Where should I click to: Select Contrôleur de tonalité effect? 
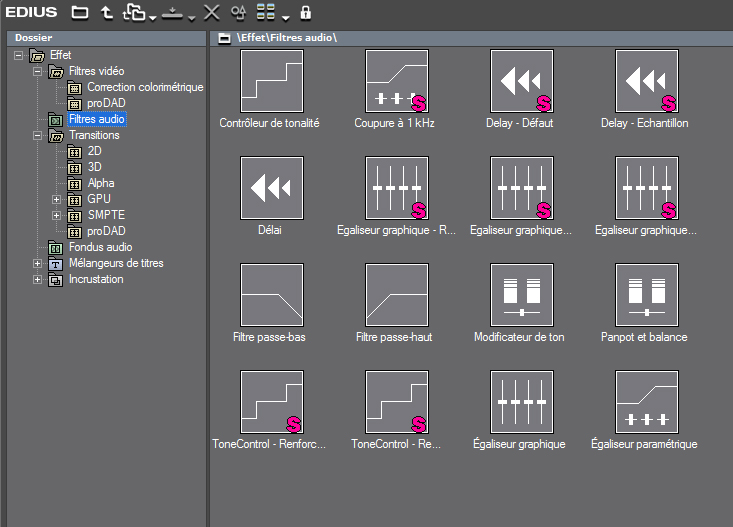point(272,81)
